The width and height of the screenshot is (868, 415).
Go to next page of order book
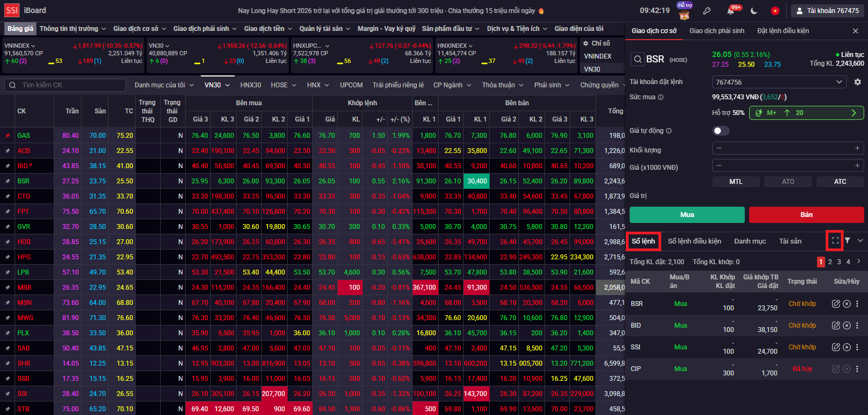coord(859,261)
